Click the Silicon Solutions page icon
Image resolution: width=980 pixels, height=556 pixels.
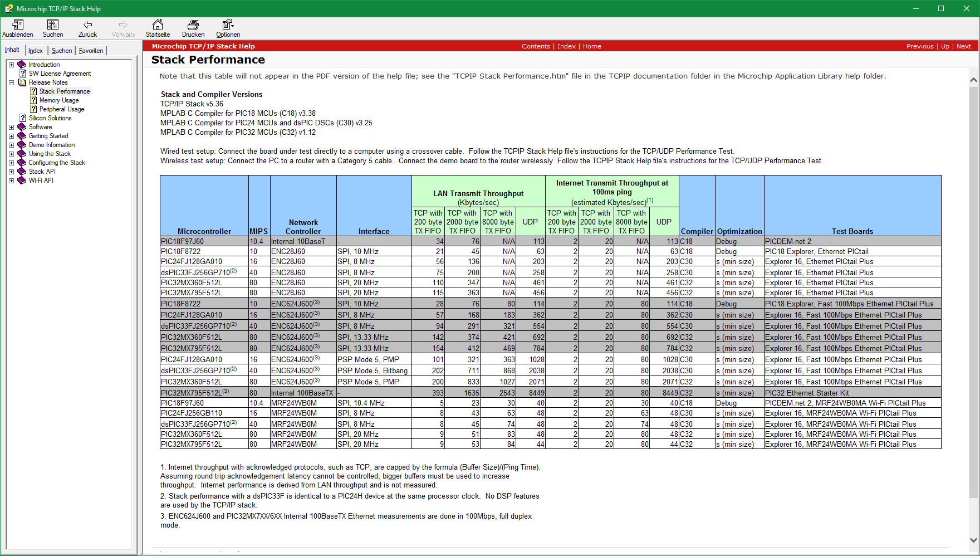pyautogui.click(x=23, y=118)
